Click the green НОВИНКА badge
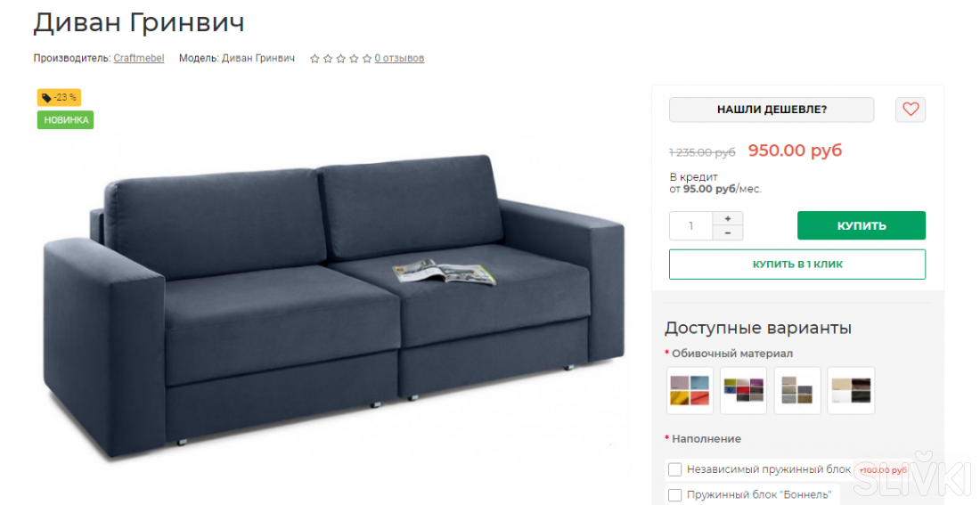This screenshot has width=980, height=505. pos(66,120)
